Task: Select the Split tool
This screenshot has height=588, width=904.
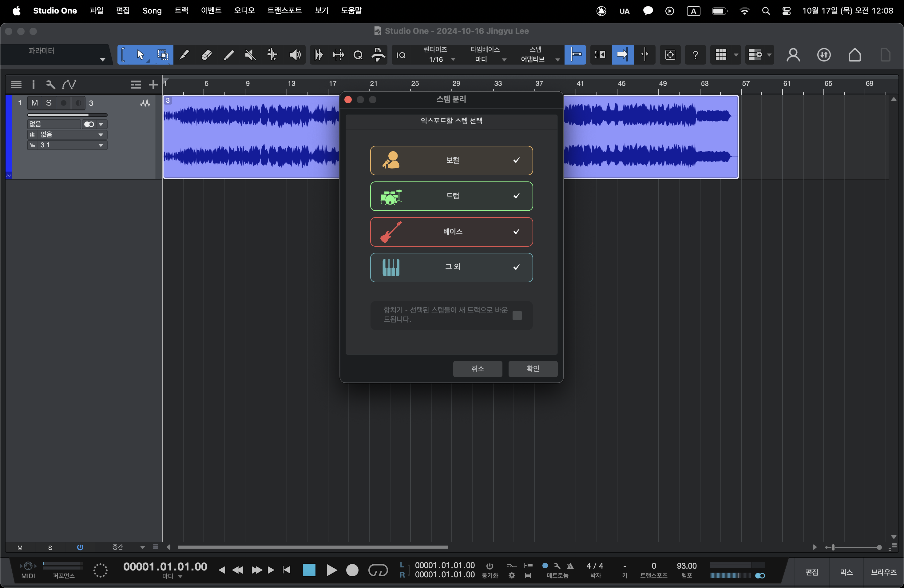Action: pyautogui.click(x=184, y=55)
